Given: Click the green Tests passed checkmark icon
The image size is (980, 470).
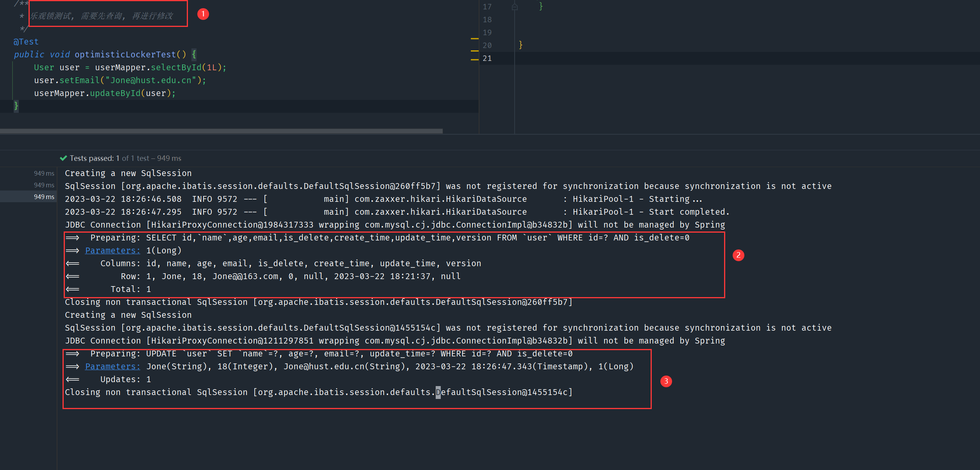Looking at the screenshot, I should [x=63, y=158].
